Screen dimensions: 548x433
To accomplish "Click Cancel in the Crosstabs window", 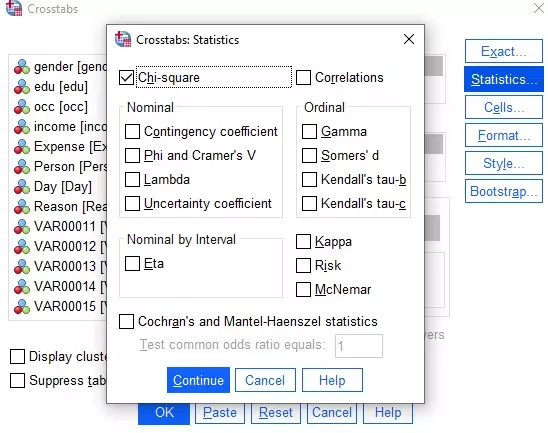I will click(332, 413).
